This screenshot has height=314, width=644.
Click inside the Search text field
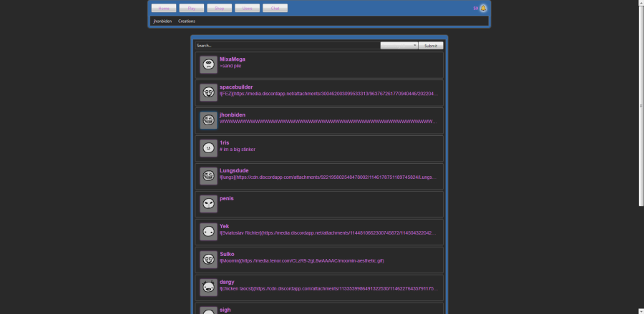286,45
